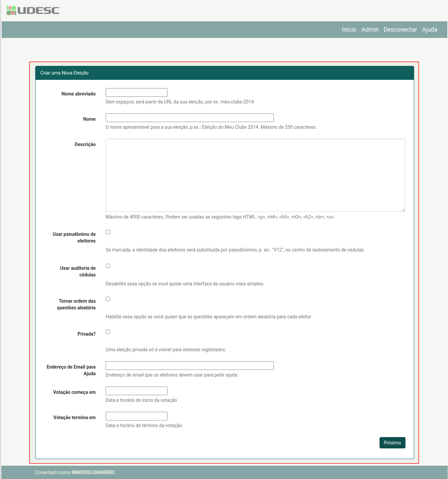Mark the election as Privada
The width and height of the screenshot is (448, 479).
[108, 332]
